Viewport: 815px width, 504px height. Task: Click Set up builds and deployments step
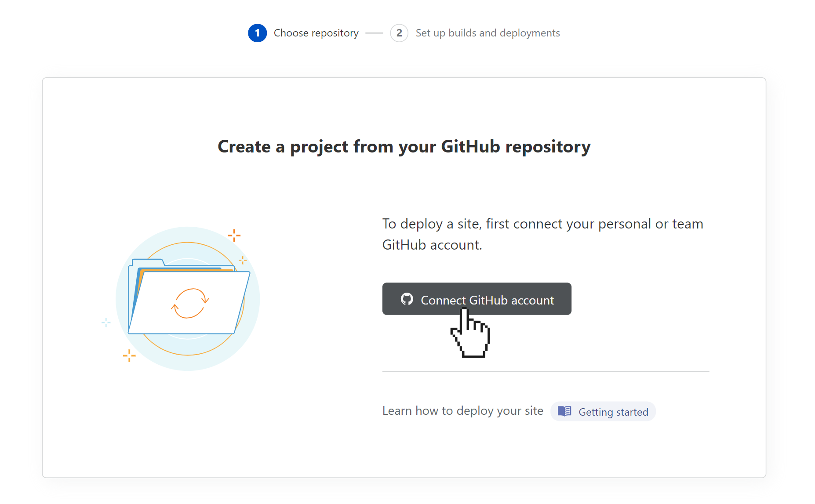tap(488, 33)
